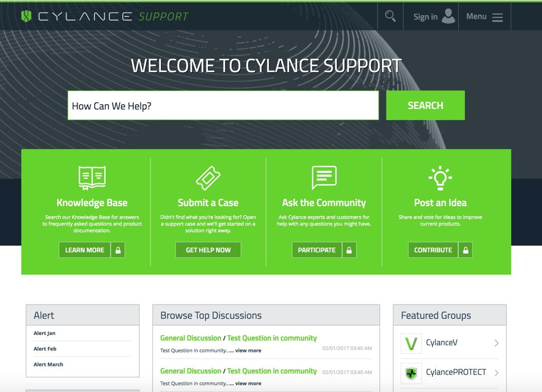
Task: Click view more on first discussion
Action: pos(248,351)
